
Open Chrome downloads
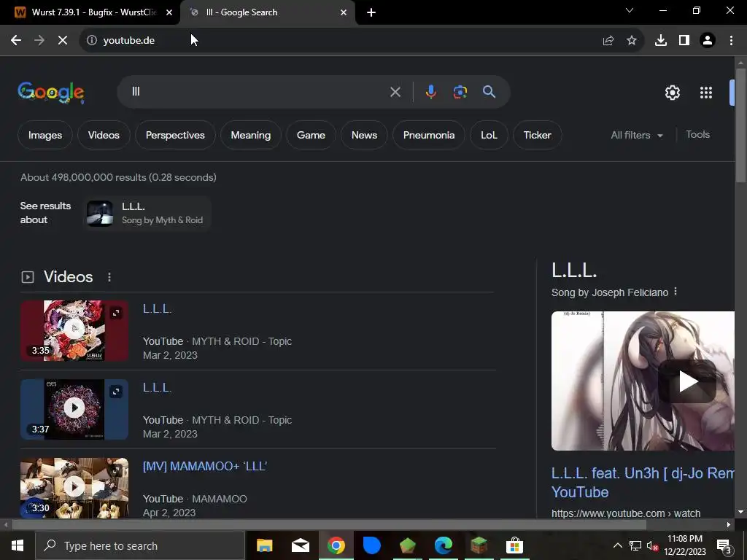click(x=661, y=41)
